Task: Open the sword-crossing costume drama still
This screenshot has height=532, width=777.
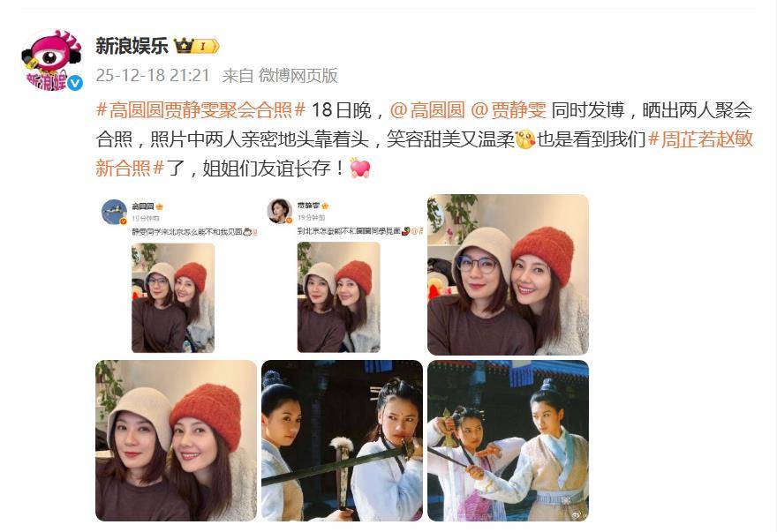Action: 342,440
